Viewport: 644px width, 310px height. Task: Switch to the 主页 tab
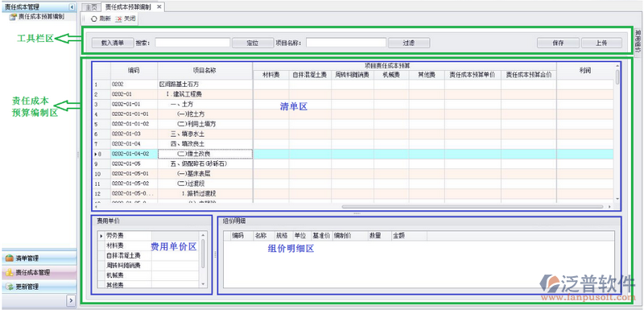pyautogui.click(x=91, y=7)
